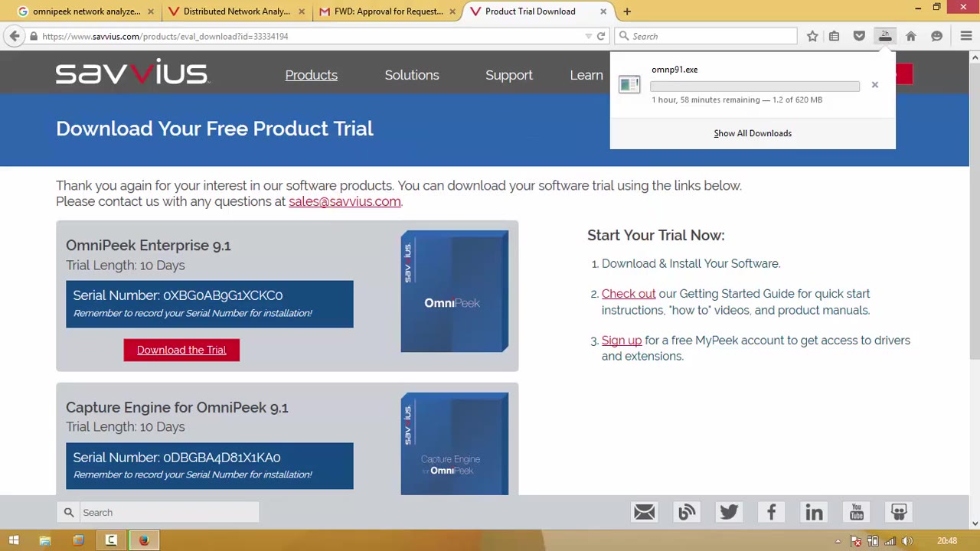Open the Products navigation menu
This screenshot has width=980, height=551.
[311, 75]
